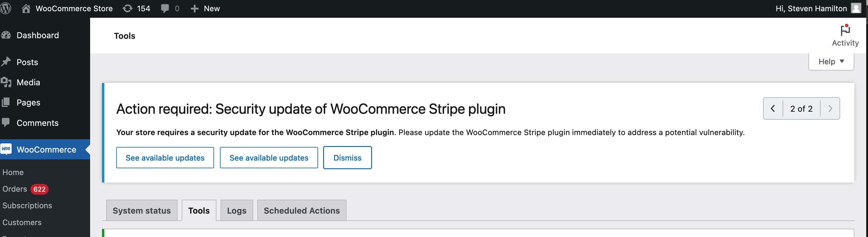
Task: Go to the previous notice with the left chevron
Action: tap(773, 108)
